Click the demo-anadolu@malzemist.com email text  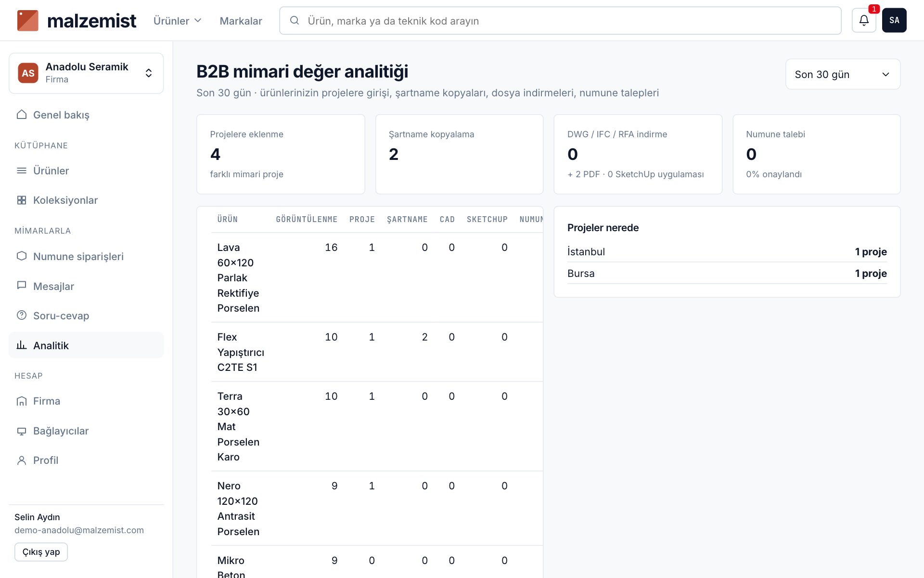point(79,530)
